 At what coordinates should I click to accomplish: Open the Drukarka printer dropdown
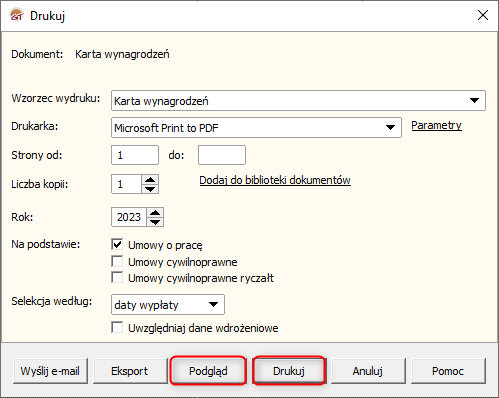coord(256,127)
